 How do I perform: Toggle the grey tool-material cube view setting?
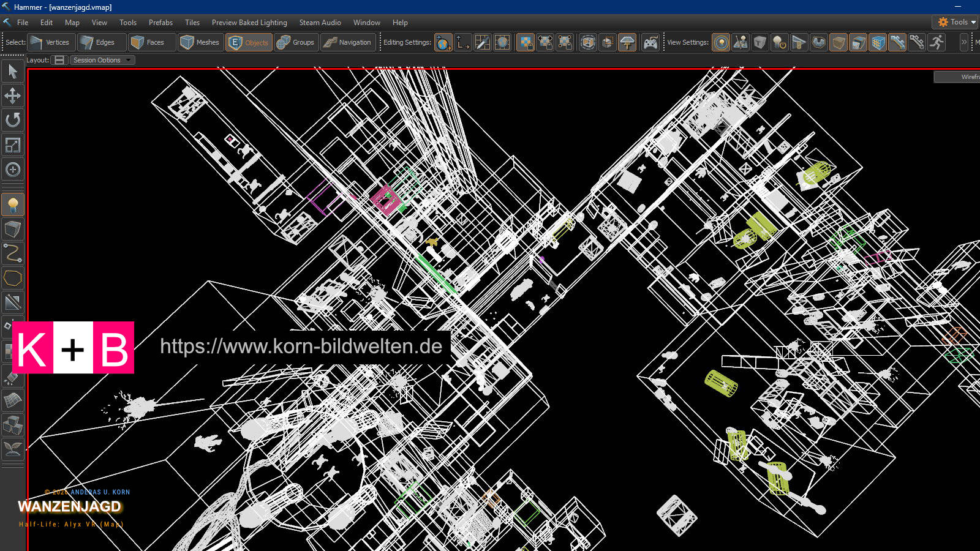(x=760, y=42)
